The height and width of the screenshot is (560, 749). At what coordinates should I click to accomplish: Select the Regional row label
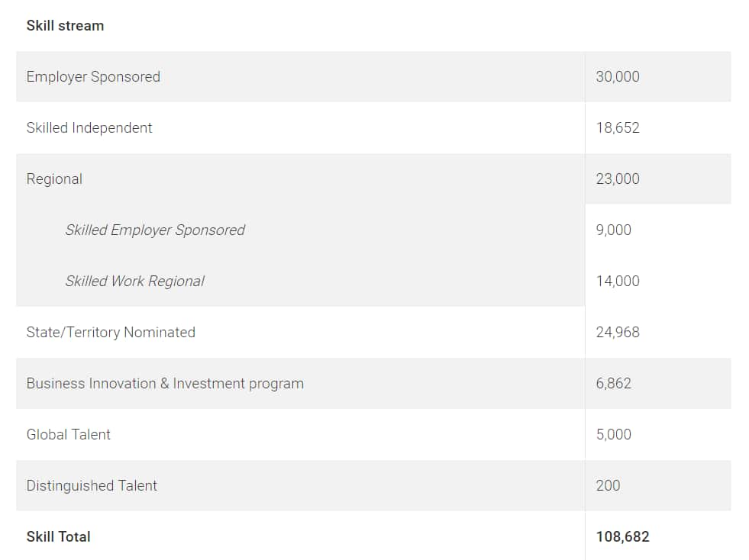pyautogui.click(x=54, y=179)
